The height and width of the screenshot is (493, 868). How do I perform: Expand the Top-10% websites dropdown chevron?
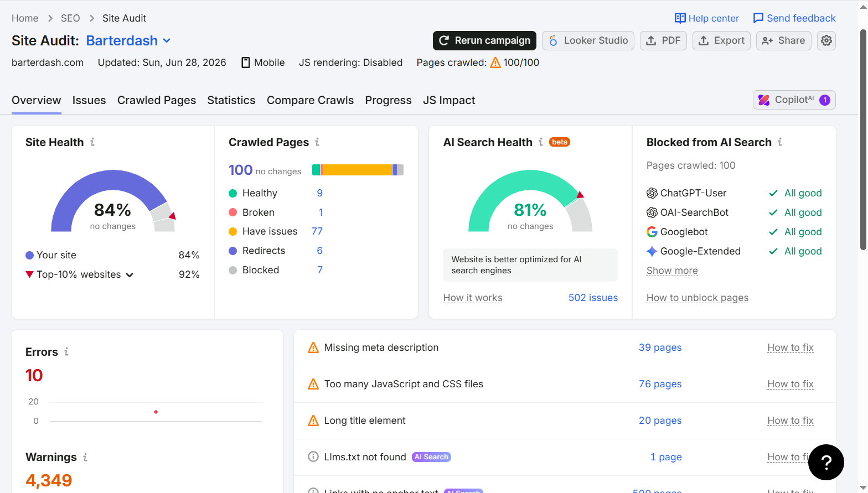(x=130, y=275)
